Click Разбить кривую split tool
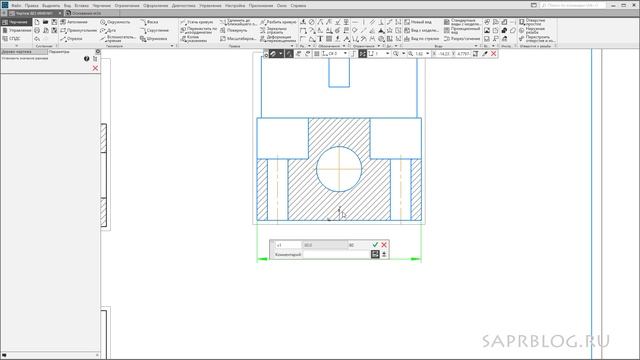The image size is (640, 360). point(278,22)
